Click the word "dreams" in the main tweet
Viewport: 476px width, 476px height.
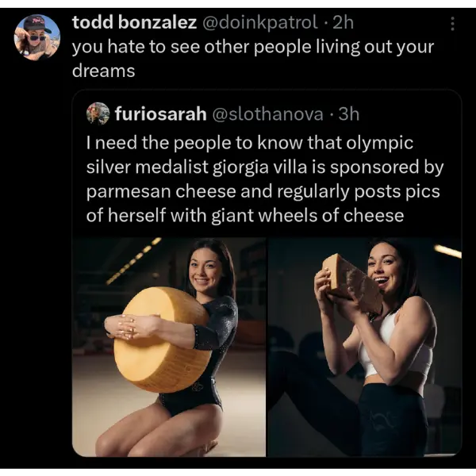pyautogui.click(x=103, y=71)
